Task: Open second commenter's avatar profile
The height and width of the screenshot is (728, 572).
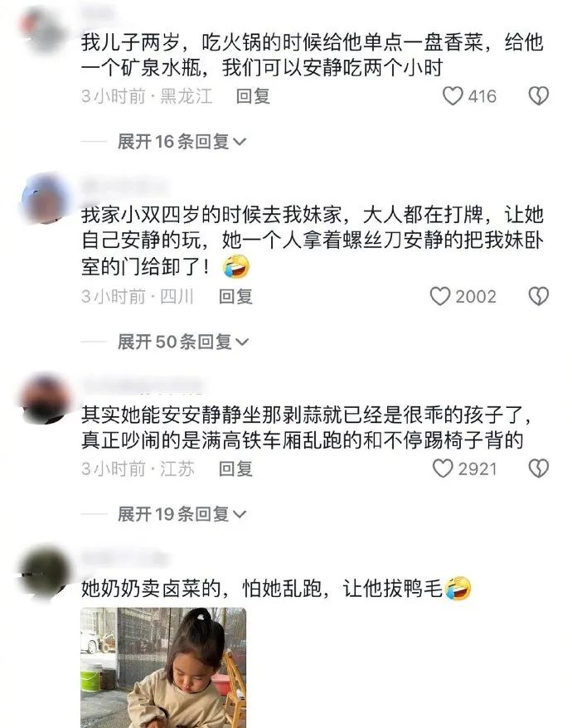Action: click(x=45, y=199)
